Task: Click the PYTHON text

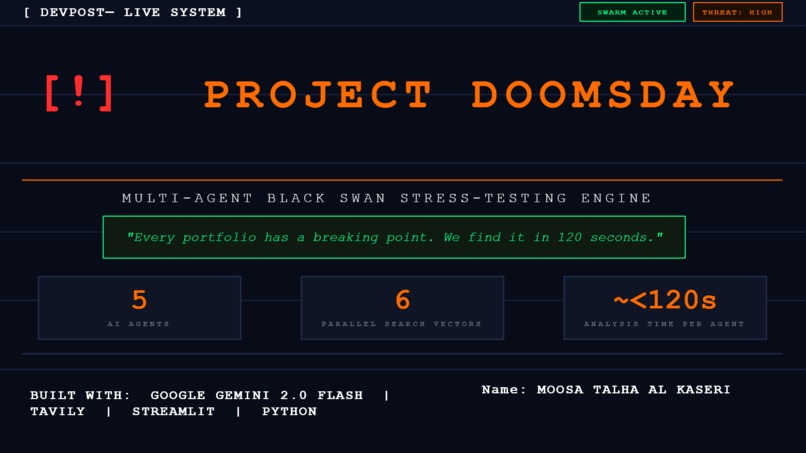Action: point(289,411)
